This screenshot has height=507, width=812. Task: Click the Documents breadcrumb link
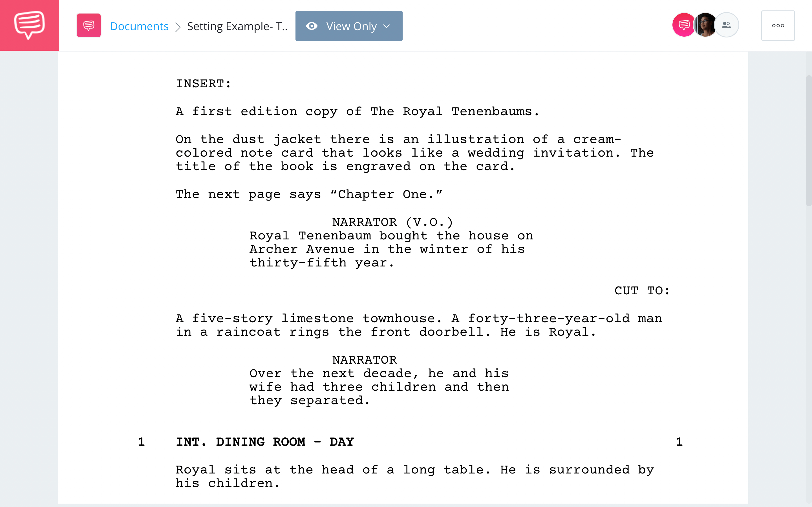(x=139, y=25)
